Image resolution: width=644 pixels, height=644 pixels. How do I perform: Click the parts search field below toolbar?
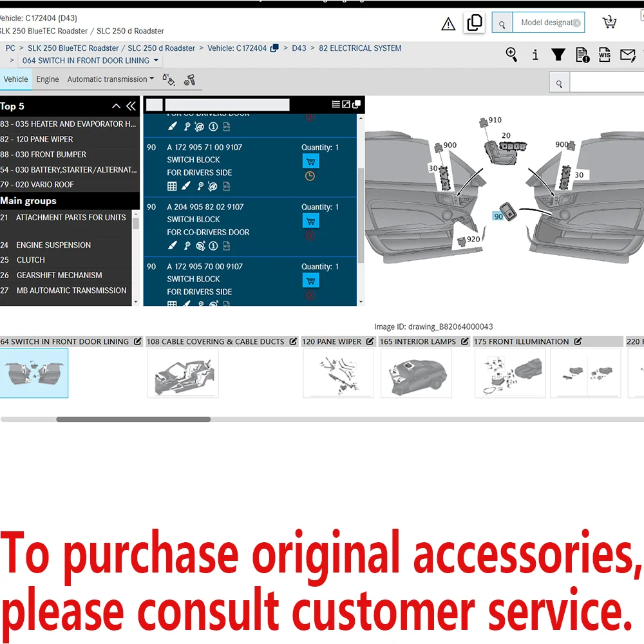(x=606, y=84)
